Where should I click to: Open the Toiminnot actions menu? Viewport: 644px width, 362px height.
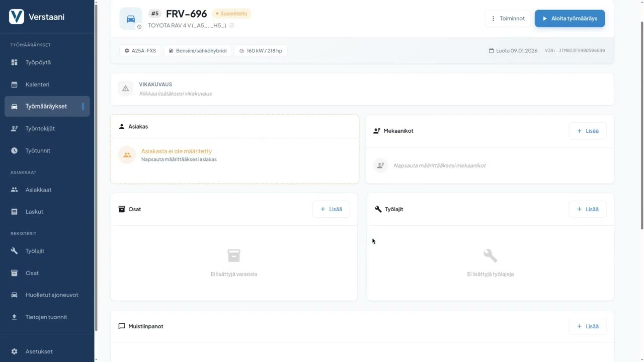508,19
